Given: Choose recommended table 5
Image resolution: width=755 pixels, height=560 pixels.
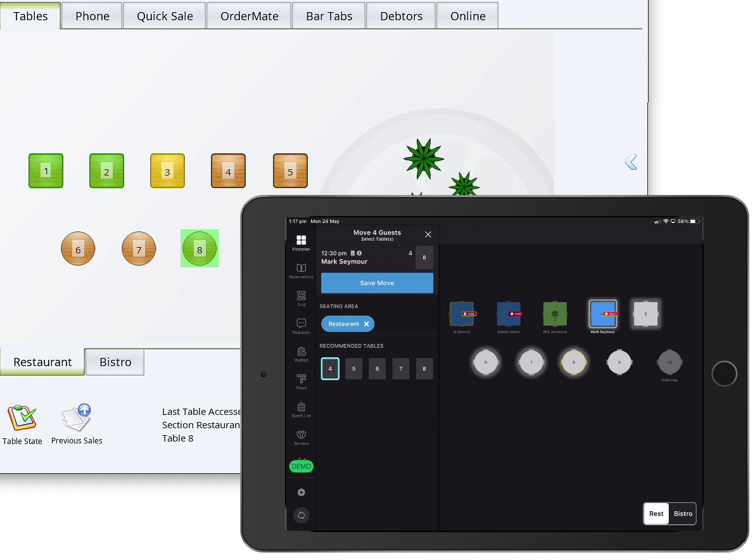Looking at the screenshot, I should 353,369.
